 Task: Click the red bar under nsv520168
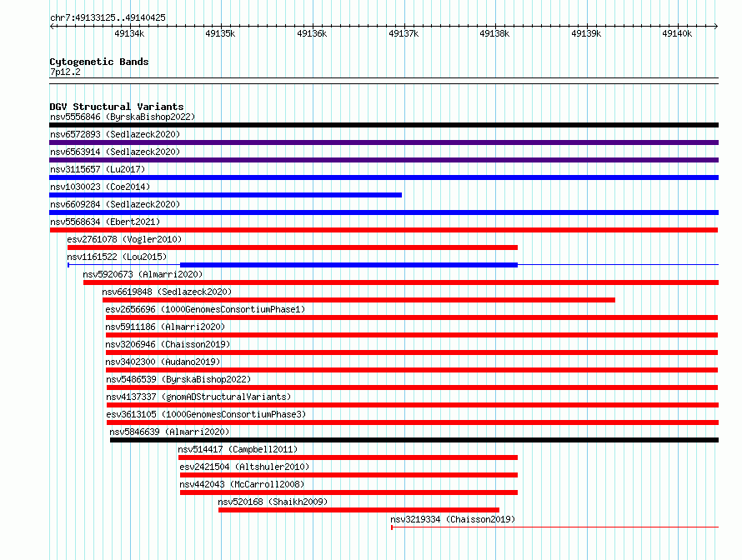pyautogui.click(x=358, y=510)
